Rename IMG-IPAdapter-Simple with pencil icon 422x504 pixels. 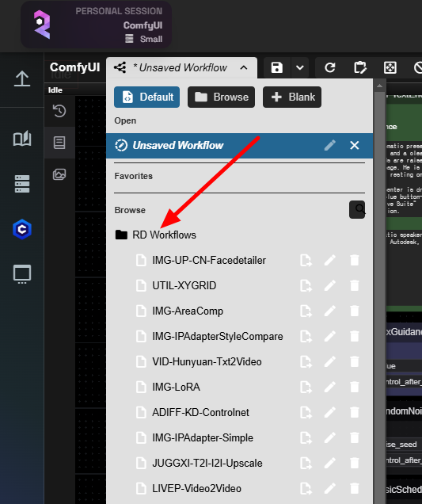point(330,437)
